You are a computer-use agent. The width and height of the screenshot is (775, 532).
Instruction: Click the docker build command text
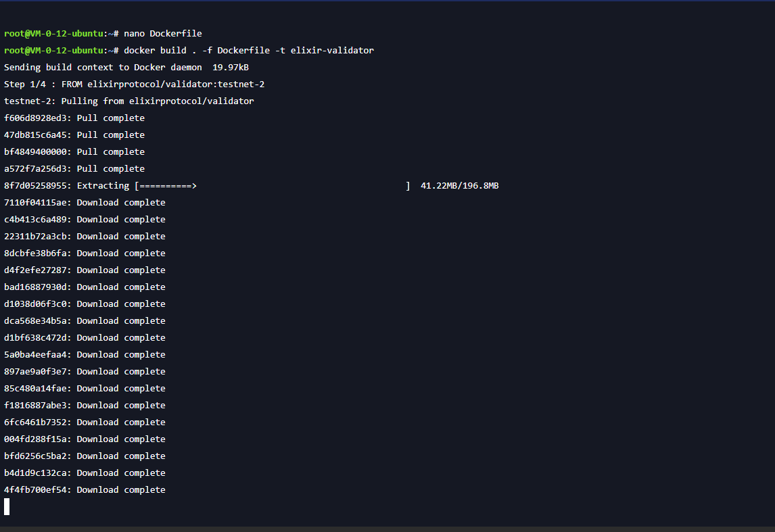pos(249,51)
